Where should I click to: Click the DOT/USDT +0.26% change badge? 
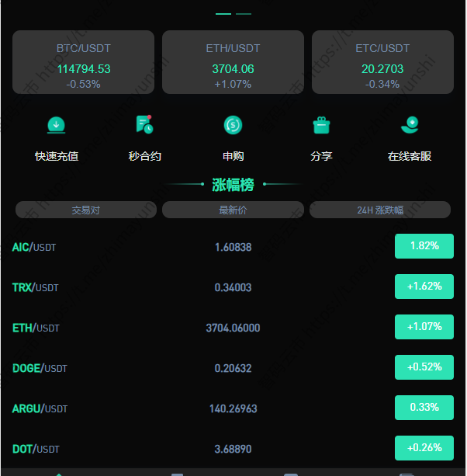[x=424, y=448]
